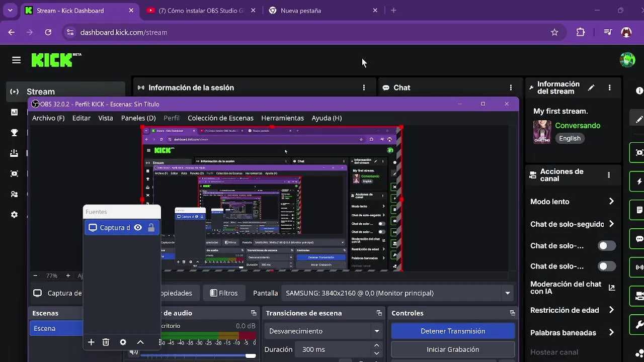Open OBS Editar menu

(82, 118)
